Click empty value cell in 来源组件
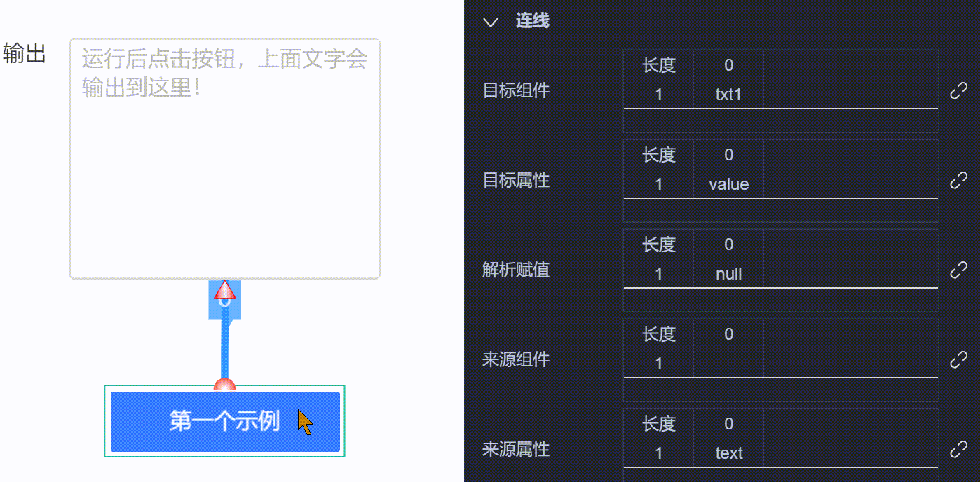This screenshot has width=980, height=482. [x=728, y=364]
